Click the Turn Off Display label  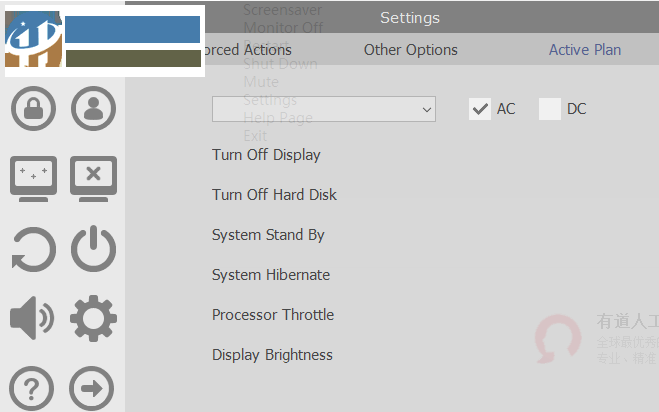(266, 155)
